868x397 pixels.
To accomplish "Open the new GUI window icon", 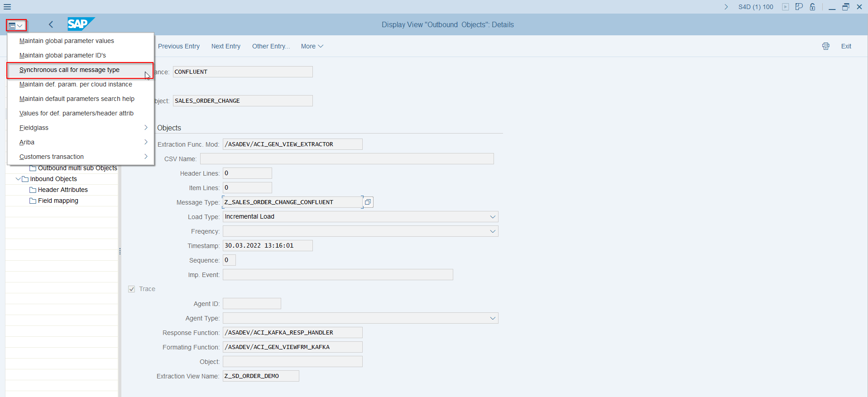I will 799,7.
